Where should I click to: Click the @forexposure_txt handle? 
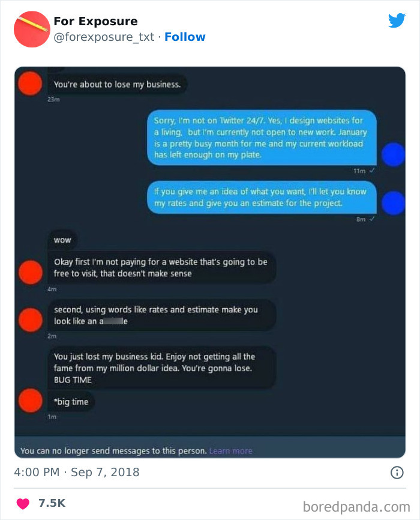click(104, 37)
